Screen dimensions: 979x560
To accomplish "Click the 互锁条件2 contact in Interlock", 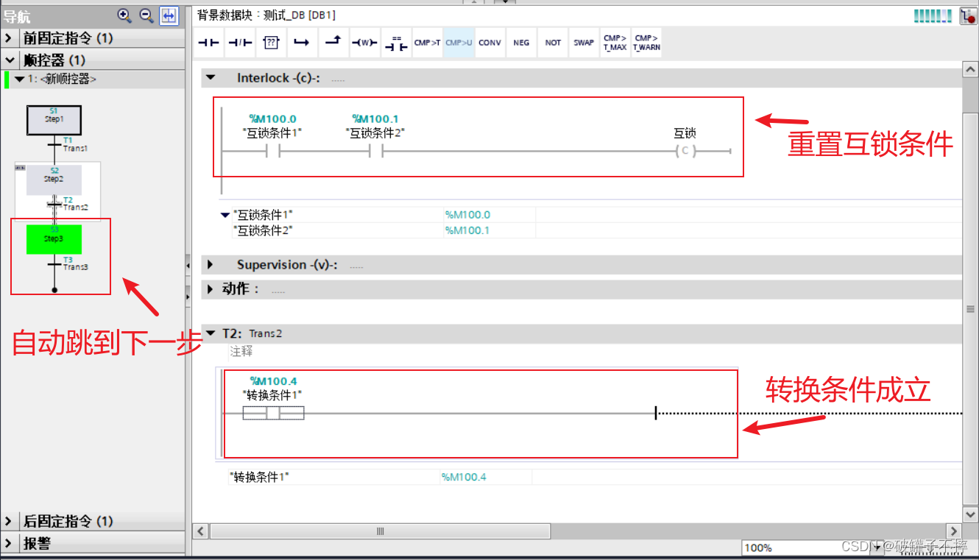I will 375,152.
